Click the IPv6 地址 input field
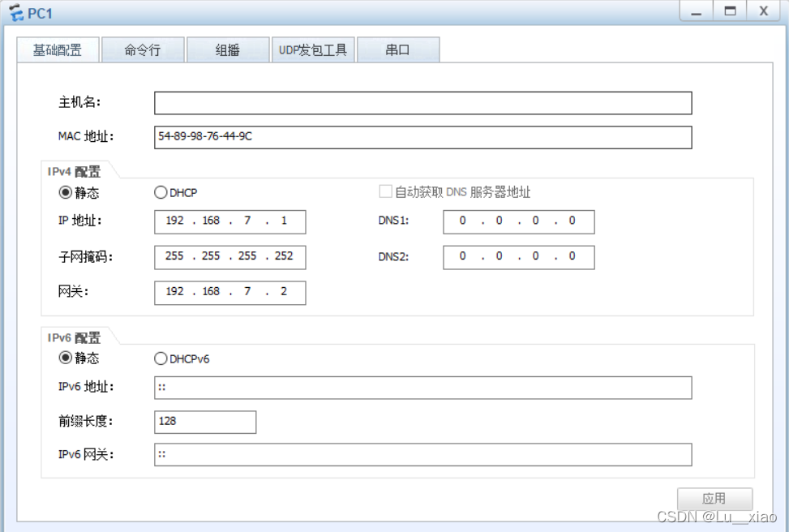 [423, 388]
